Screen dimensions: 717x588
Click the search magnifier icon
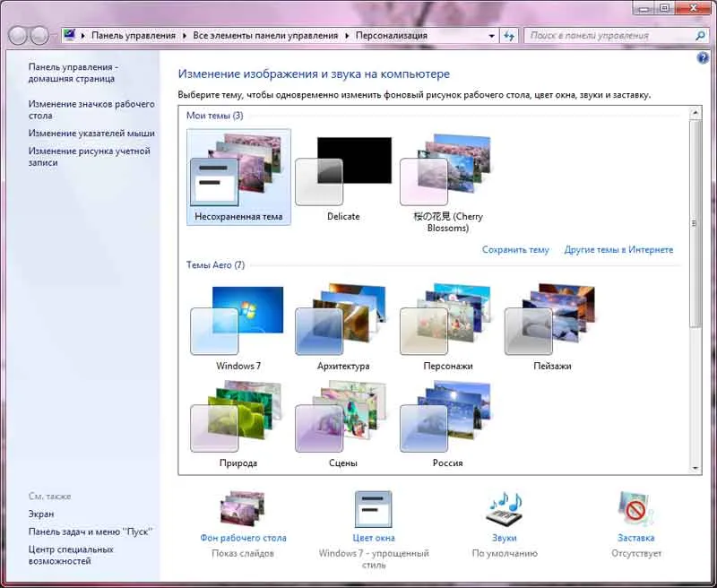coord(700,36)
